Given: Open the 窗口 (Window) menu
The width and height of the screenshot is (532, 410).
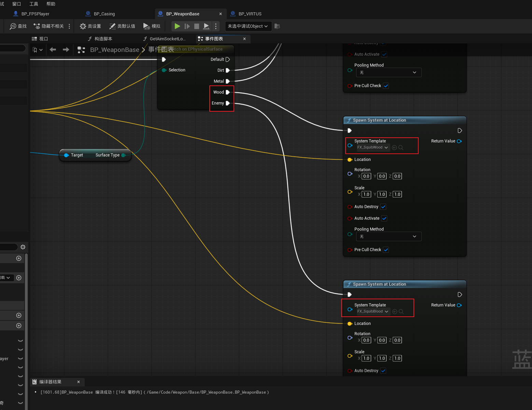Looking at the screenshot, I should pos(17,4).
